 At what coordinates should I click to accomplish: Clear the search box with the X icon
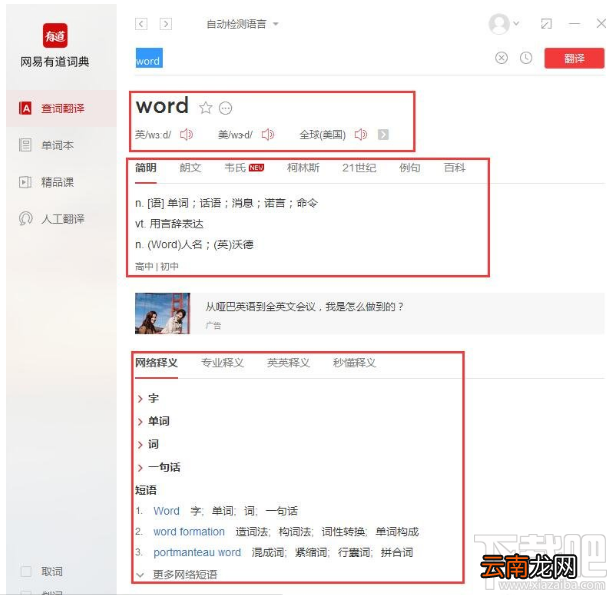501,58
